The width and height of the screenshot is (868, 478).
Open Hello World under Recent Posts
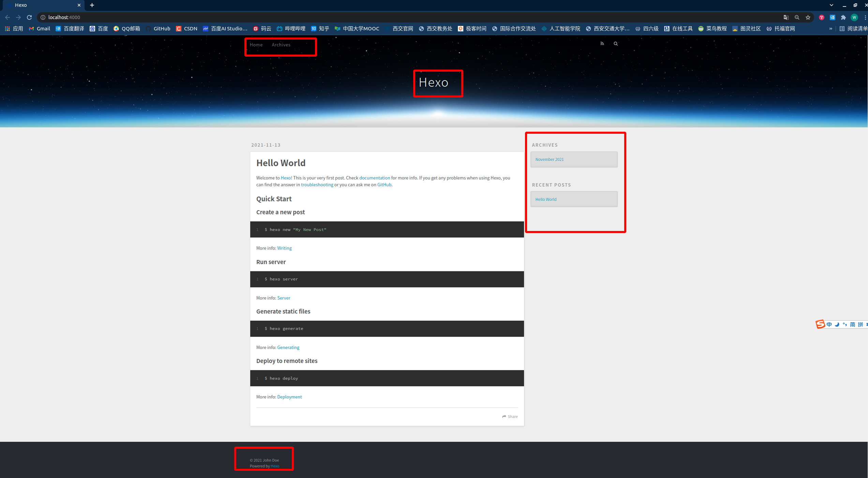pyautogui.click(x=546, y=199)
